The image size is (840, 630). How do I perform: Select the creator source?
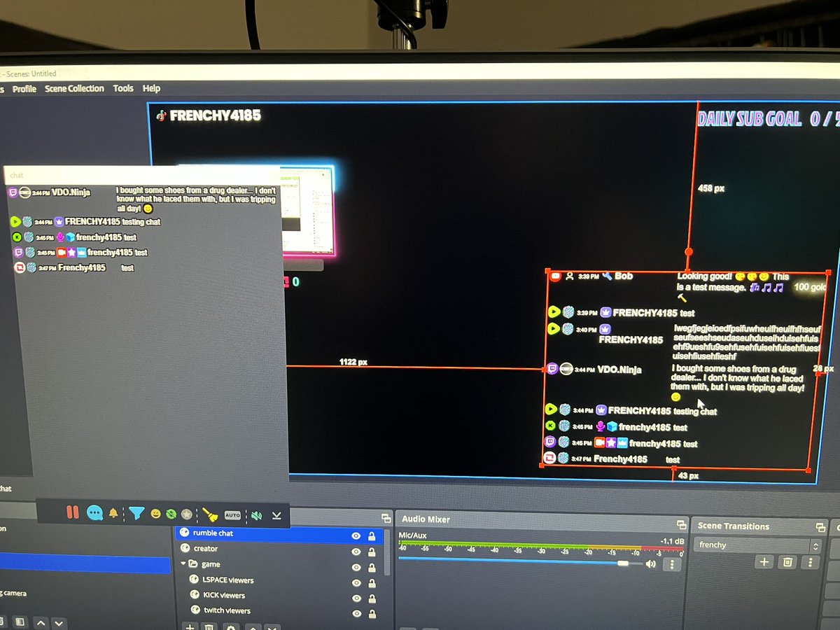[206, 548]
